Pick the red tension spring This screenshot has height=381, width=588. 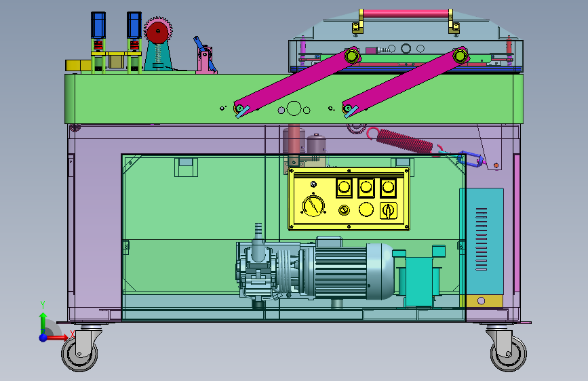click(405, 140)
